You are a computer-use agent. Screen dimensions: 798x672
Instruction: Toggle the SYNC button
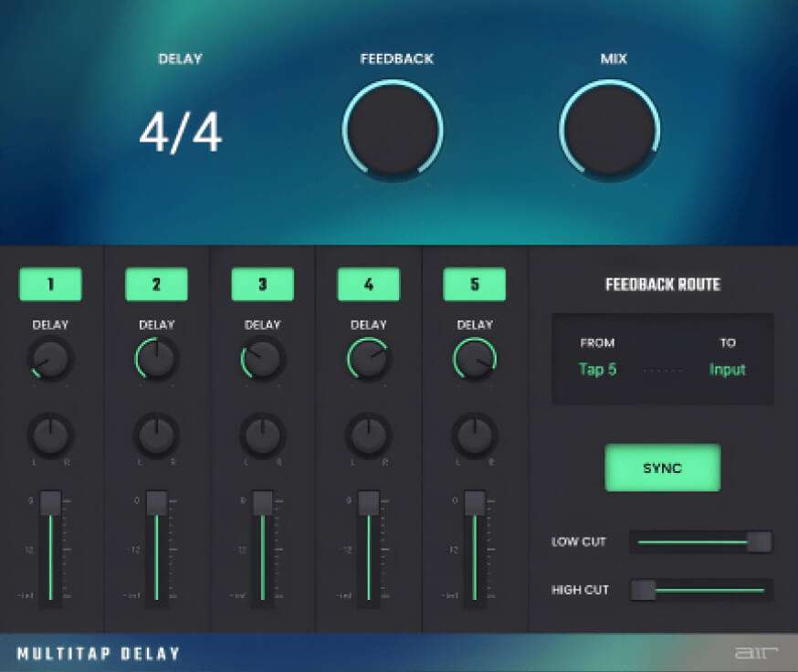(x=662, y=467)
